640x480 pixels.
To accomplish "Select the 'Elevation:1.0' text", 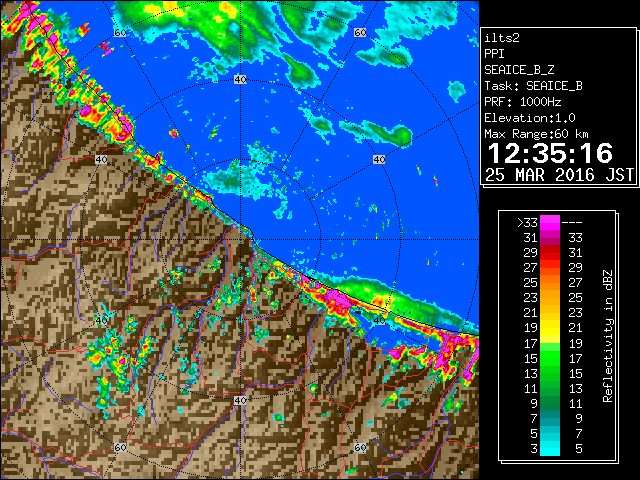I will (x=530, y=118).
